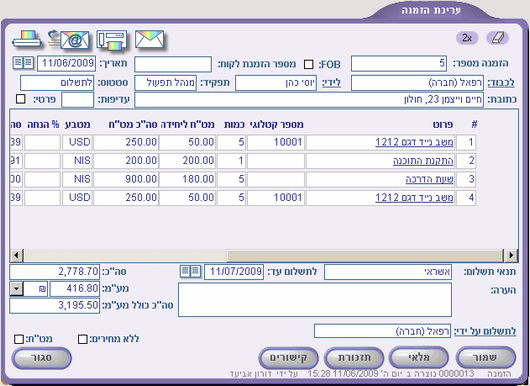
Task: Click the מלאי inventory button
Action: (419, 358)
